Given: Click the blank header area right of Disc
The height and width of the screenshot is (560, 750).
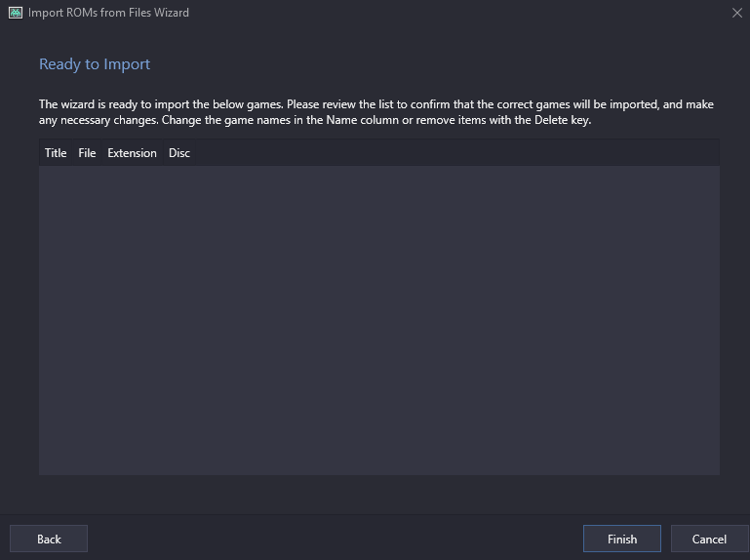Looking at the screenshot, I should [457, 153].
